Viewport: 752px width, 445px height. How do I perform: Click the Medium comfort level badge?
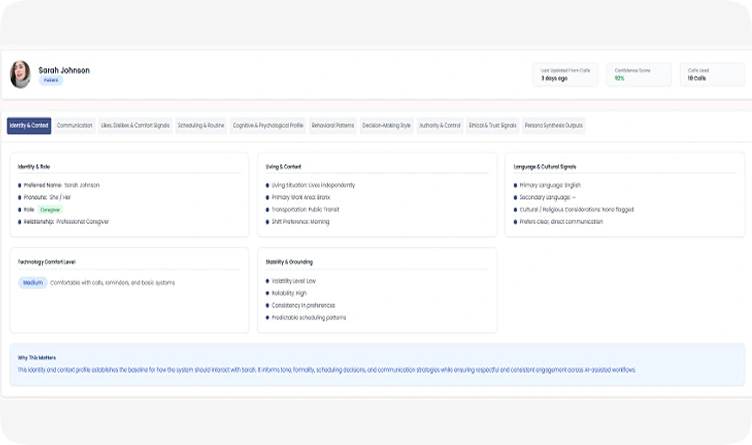coord(33,282)
